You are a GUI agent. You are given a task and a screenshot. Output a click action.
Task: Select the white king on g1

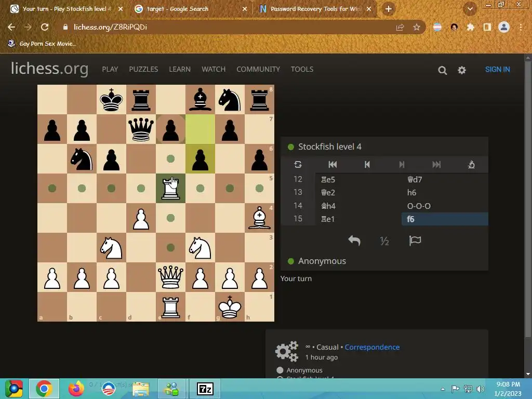[x=230, y=307]
